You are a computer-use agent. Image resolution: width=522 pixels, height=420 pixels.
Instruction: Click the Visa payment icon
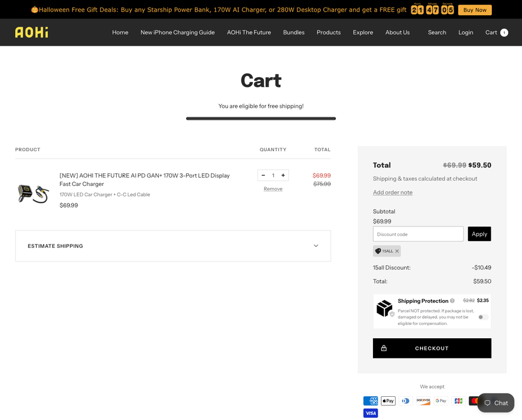(x=371, y=413)
